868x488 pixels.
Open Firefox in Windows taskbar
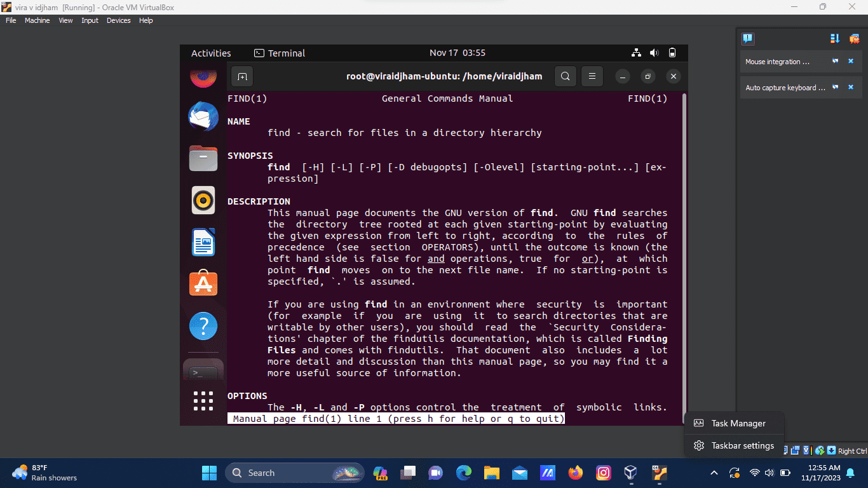[576, 473]
